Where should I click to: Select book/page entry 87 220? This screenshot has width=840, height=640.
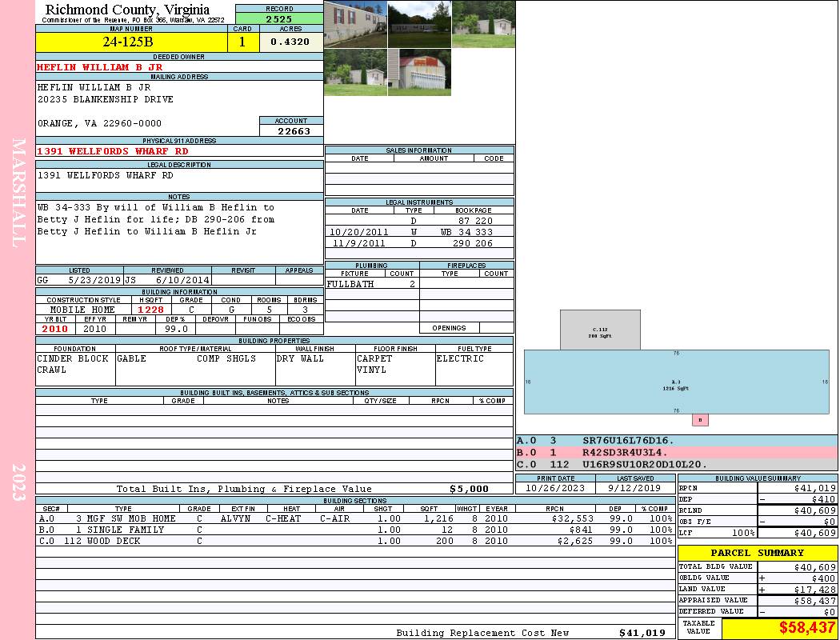pyautogui.click(x=474, y=221)
